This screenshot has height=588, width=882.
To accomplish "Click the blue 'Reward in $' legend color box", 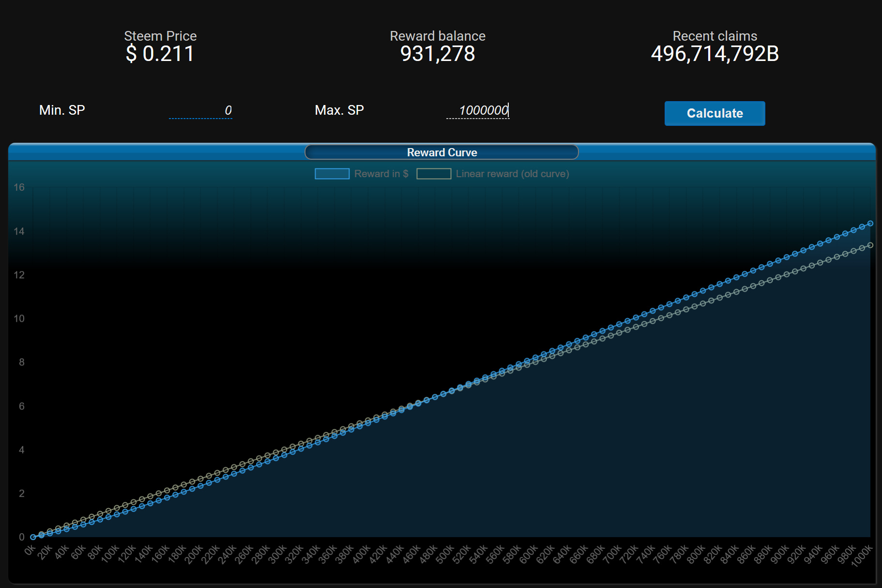I will point(332,174).
